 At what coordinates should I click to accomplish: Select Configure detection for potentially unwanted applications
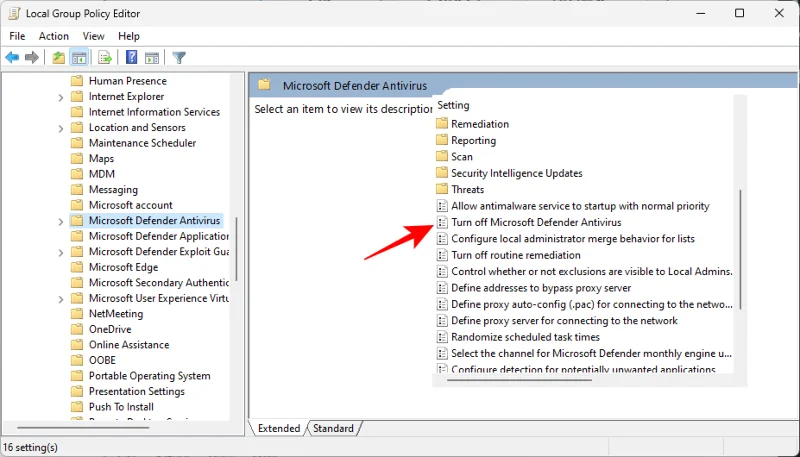584,369
